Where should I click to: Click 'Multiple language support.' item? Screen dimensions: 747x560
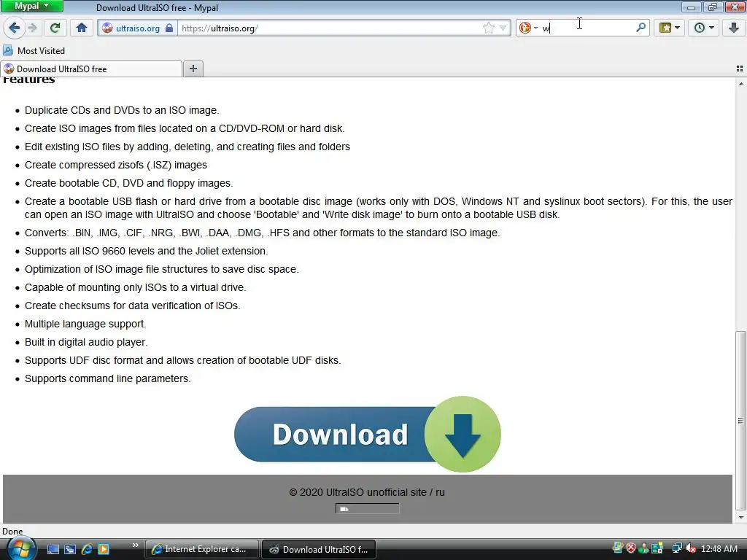pos(85,324)
